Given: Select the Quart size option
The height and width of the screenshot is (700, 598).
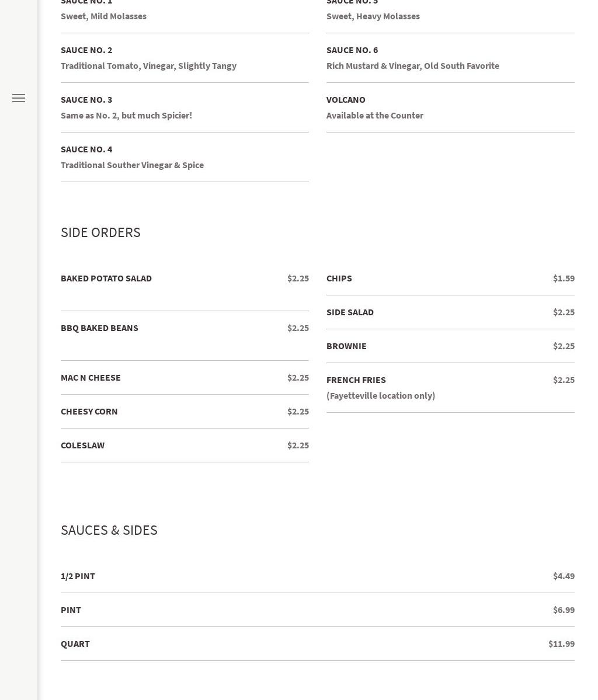Looking at the screenshot, I should tap(75, 644).
